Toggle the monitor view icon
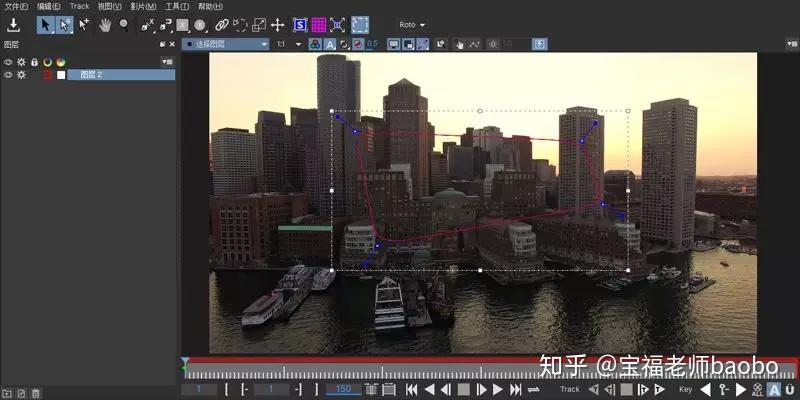The height and width of the screenshot is (400, 800). [x=393, y=44]
